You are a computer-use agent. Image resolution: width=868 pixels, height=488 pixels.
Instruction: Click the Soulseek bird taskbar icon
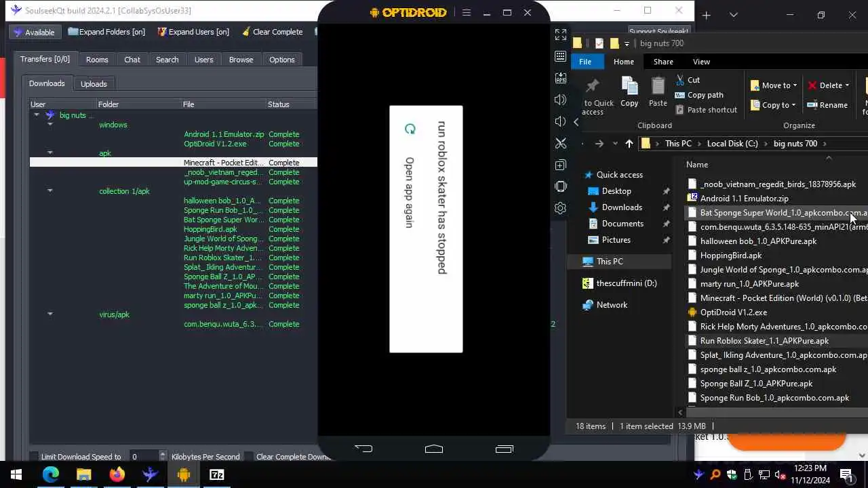pos(151,474)
